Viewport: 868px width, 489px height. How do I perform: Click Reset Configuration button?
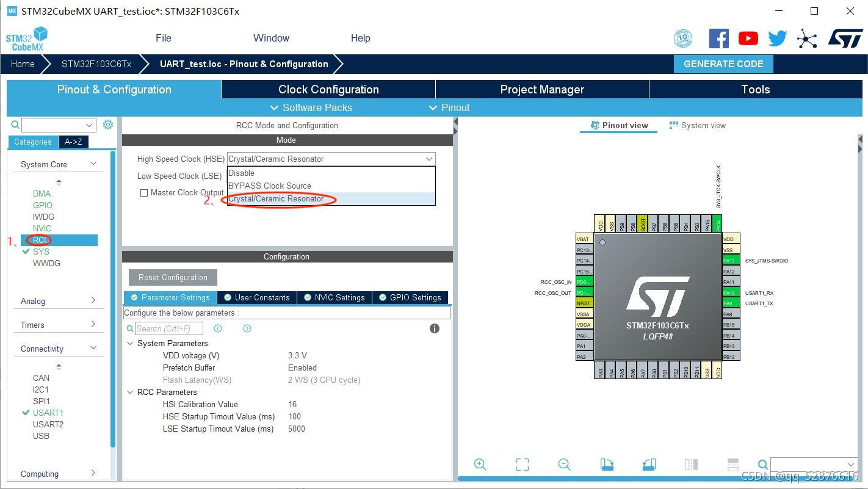173,277
